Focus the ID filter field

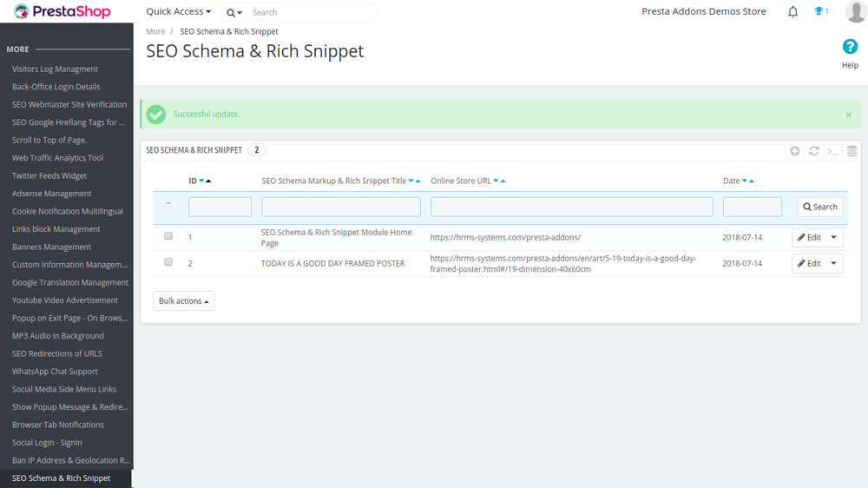[220, 207]
